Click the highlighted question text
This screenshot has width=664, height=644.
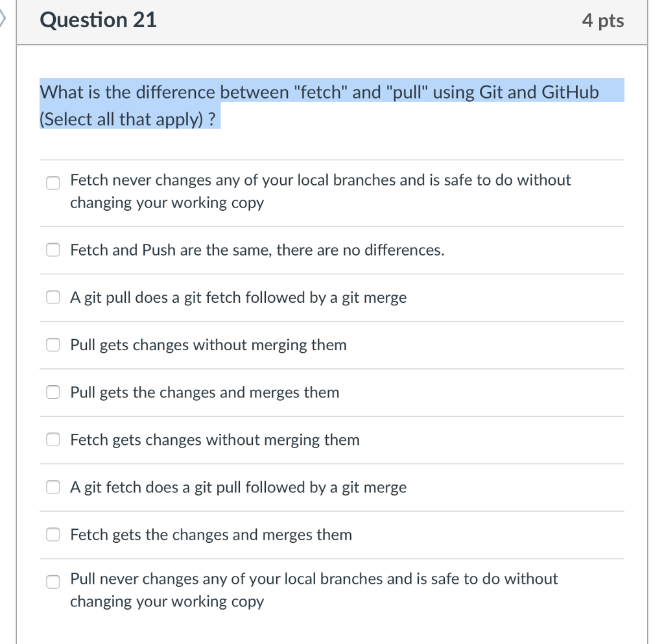318,92
